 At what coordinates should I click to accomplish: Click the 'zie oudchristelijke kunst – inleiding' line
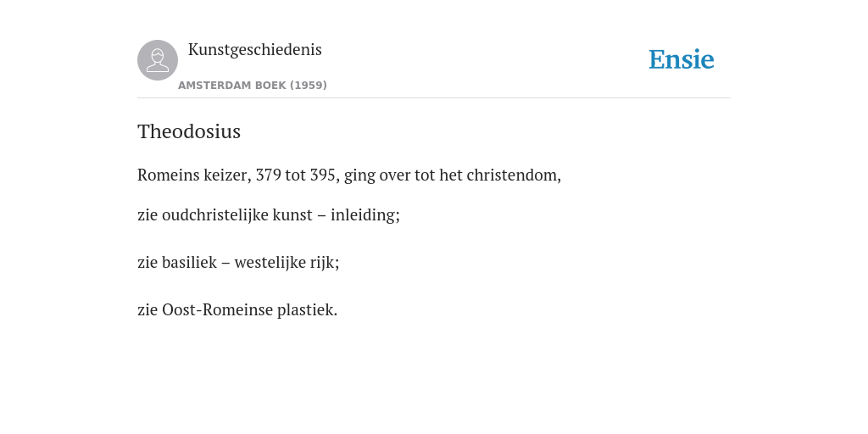(269, 214)
